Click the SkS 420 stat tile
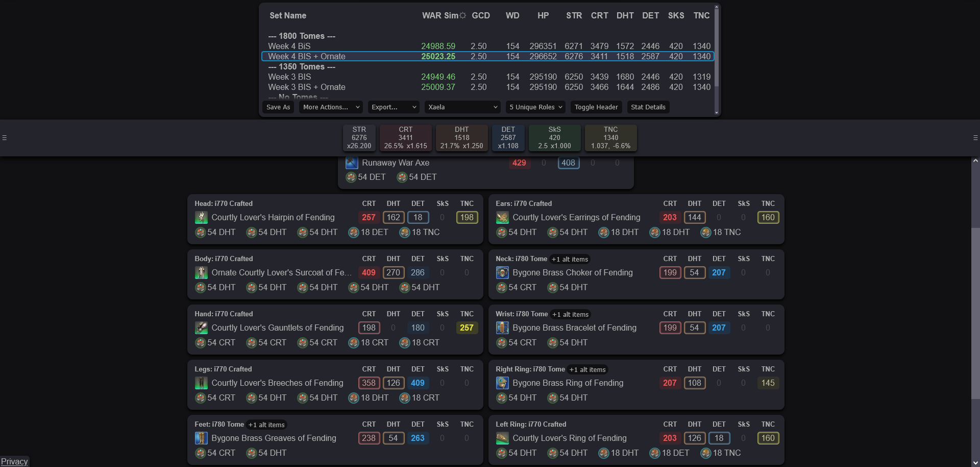Viewport: 980px width, 467px height. [555, 138]
